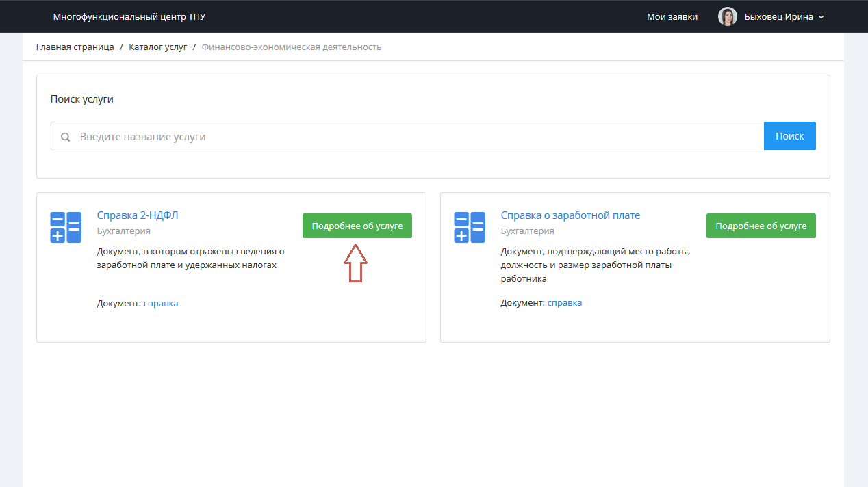The width and height of the screenshot is (868, 487).
Task: Open the Быховец Ирина user menu
Action: (778, 16)
